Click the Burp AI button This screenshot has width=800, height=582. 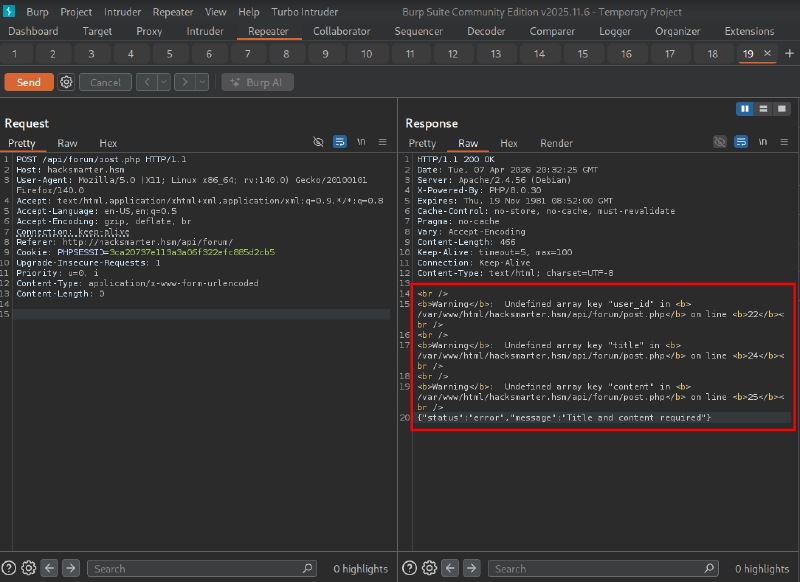257,82
